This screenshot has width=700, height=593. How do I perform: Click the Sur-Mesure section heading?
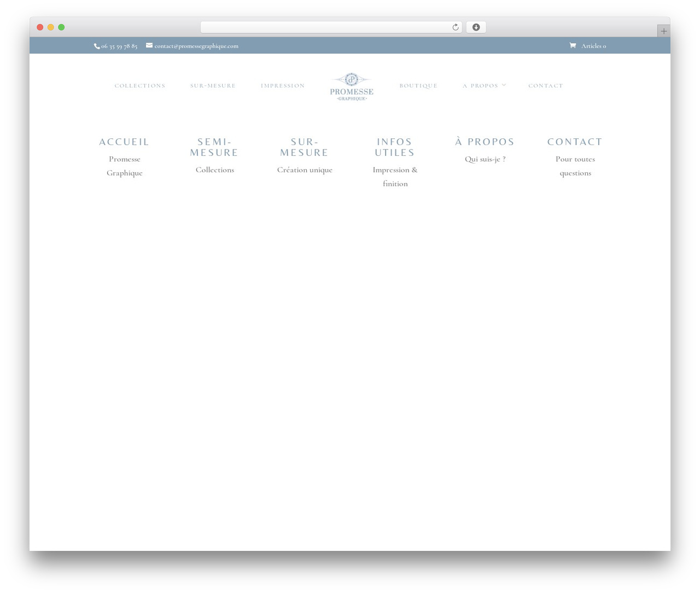click(305, 147)
